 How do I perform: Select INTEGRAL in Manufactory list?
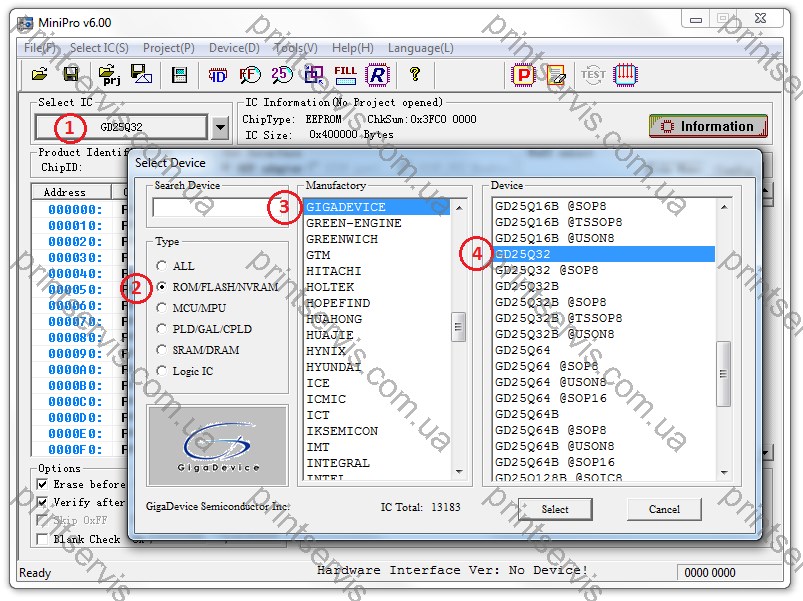377,463
